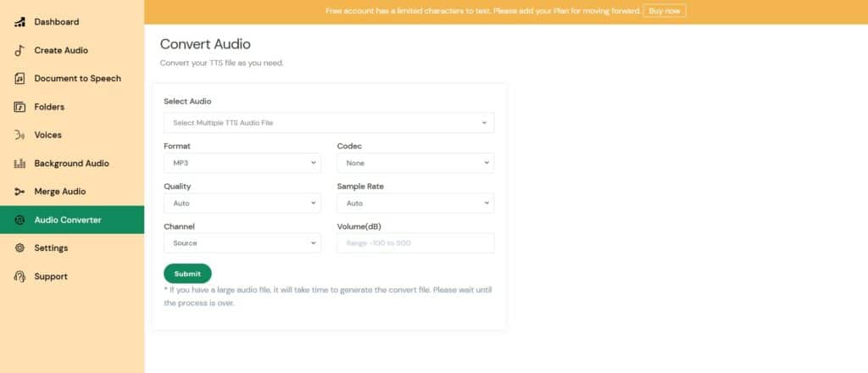Click the Settings gear icon

pos(19,248)
